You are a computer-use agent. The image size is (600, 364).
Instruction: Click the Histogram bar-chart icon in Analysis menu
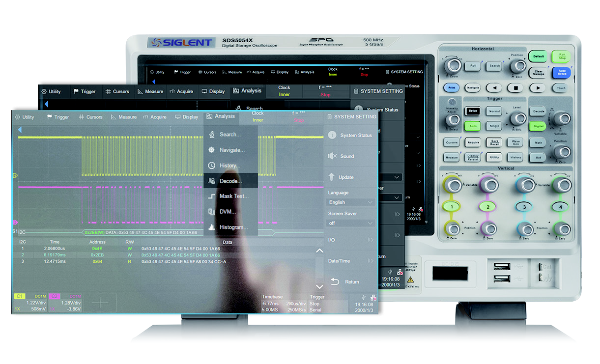point(212,227)
